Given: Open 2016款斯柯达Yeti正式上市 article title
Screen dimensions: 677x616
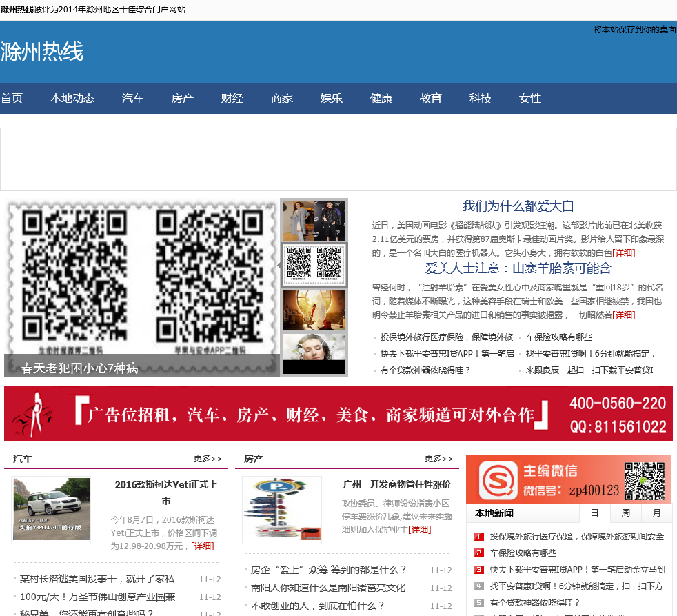Looking at the screenshot, I should [165, 493].
